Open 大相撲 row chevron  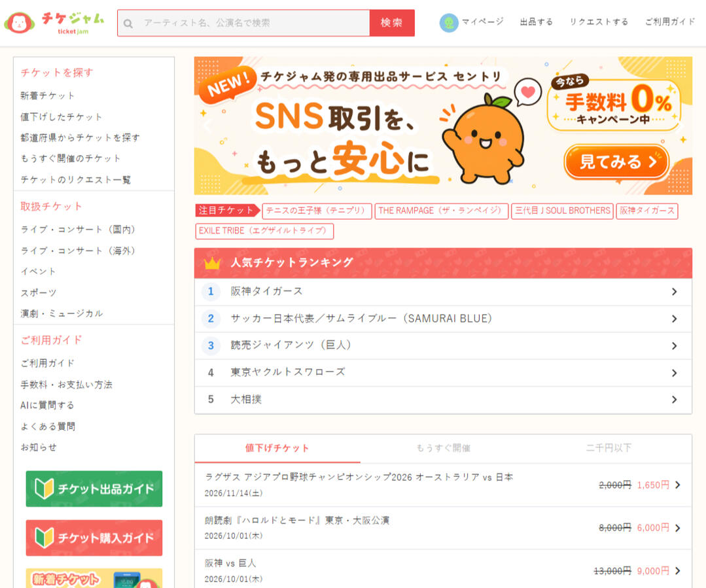point(674,400)
